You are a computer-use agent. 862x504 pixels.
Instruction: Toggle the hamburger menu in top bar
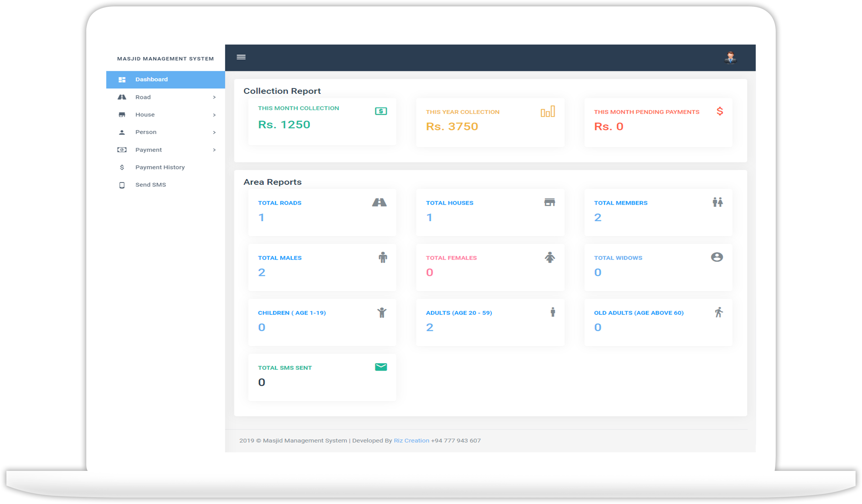pos(241,57)
